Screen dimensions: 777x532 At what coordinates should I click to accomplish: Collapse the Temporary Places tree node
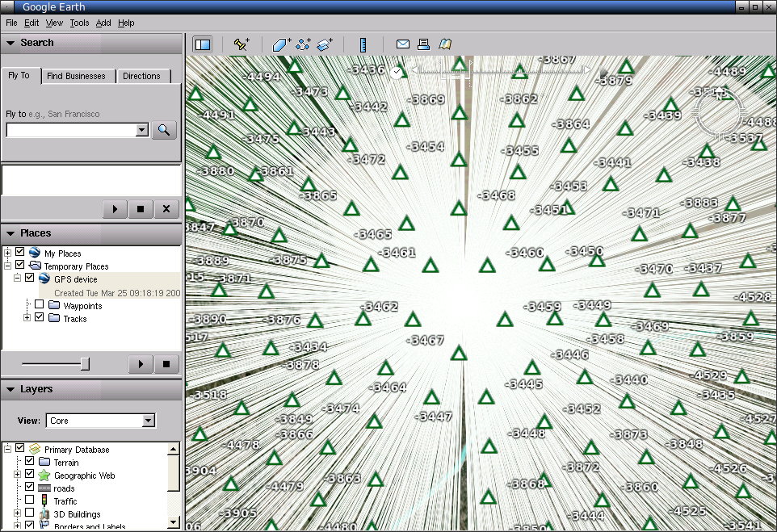7,266
